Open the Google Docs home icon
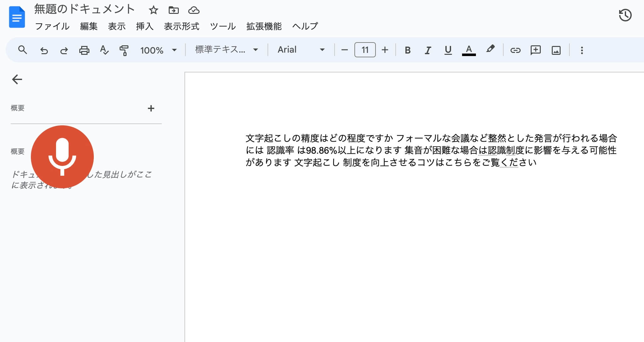Viewport: 644px width, 342px height. coord(17,17)
